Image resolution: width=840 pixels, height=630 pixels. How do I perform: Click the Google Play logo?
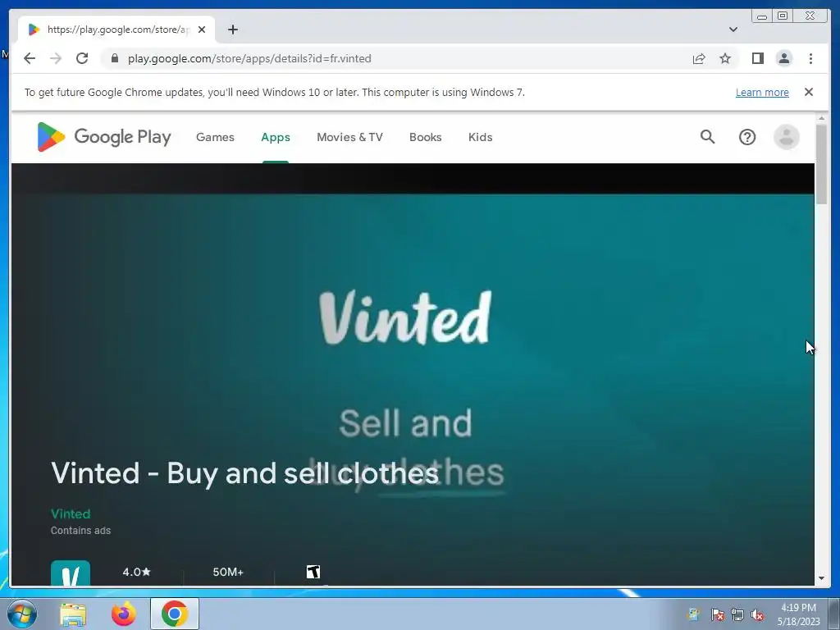tap(104, 137)
